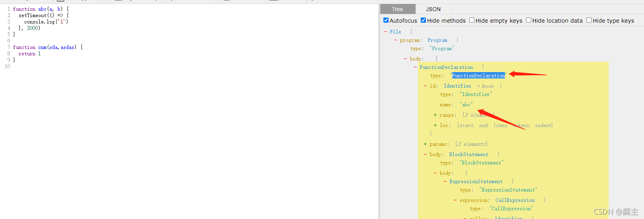Screen dimensions: 644x219
Task: Collapse the expression: CallExpression node
Action: click(x=455, y=200)
